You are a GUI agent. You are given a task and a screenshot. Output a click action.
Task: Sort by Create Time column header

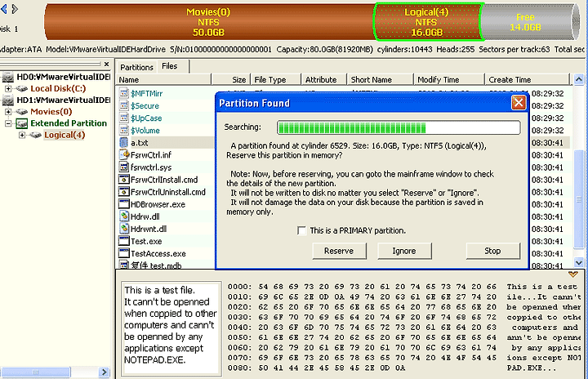tap(528, 79)
